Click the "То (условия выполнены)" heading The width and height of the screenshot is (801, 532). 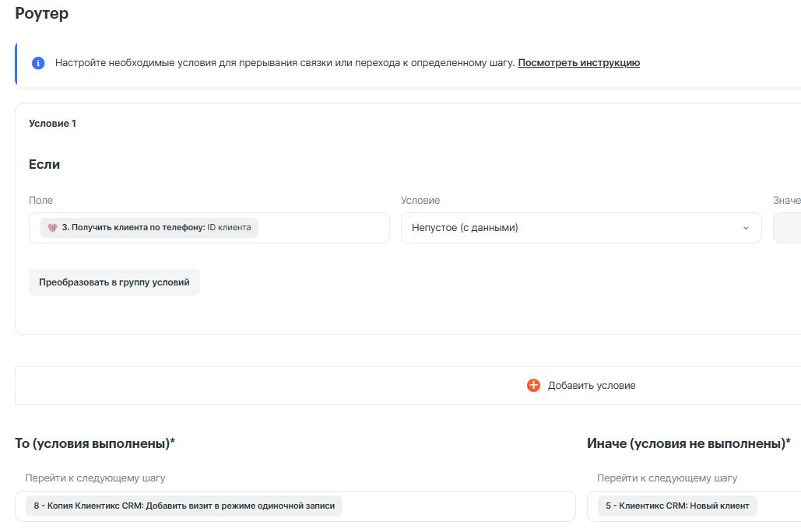[95, 443]
